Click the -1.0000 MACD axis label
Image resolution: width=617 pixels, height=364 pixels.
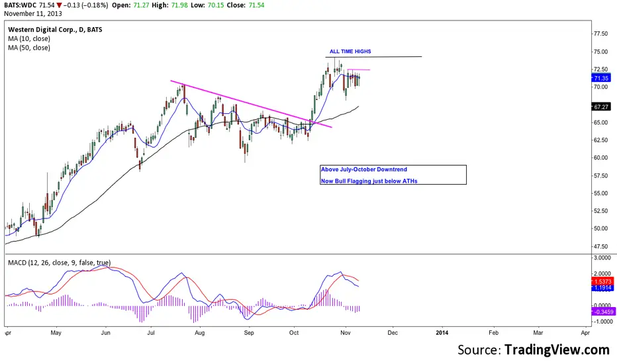tap(602, 322)
